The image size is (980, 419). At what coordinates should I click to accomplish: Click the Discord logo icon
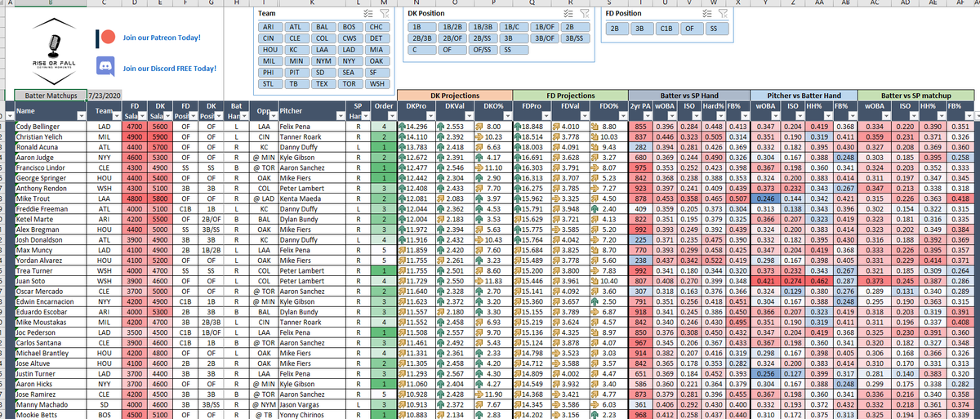pos(105,68)
